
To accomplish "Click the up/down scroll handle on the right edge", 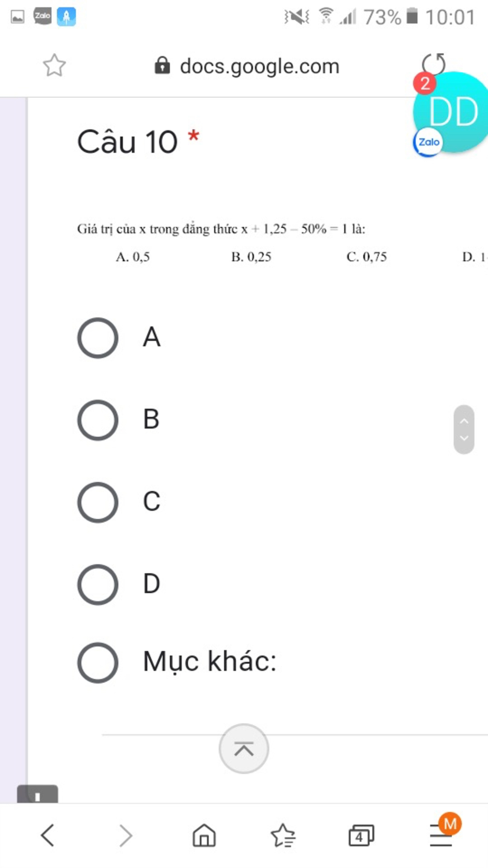I will click(464, 429).
